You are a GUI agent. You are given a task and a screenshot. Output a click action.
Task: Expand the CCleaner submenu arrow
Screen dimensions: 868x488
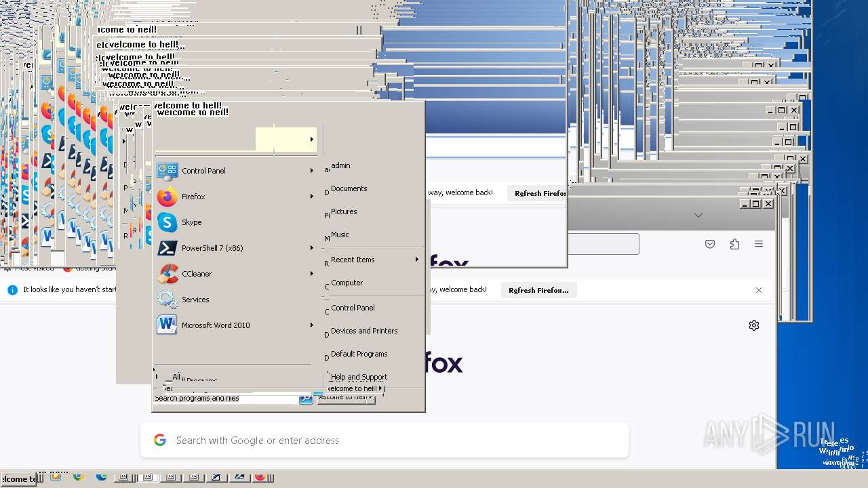(x=312, y=274)
